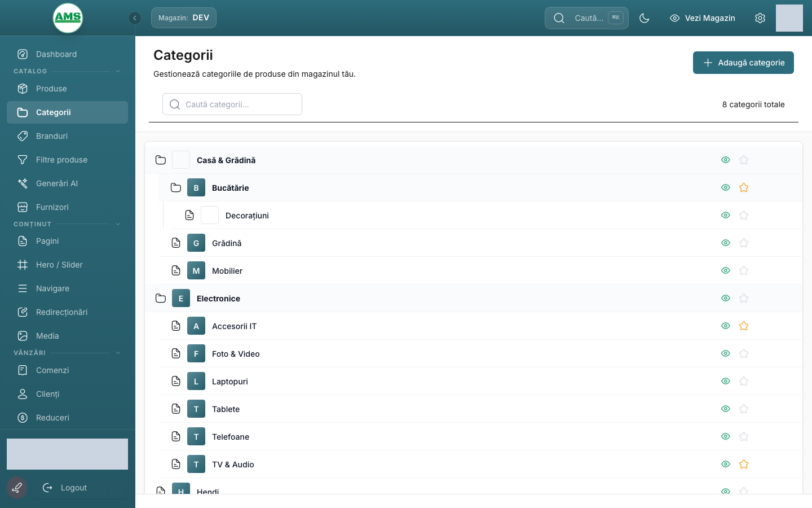
Task: Collapse the sidebar with the chevron button
Action: [135, 18]
